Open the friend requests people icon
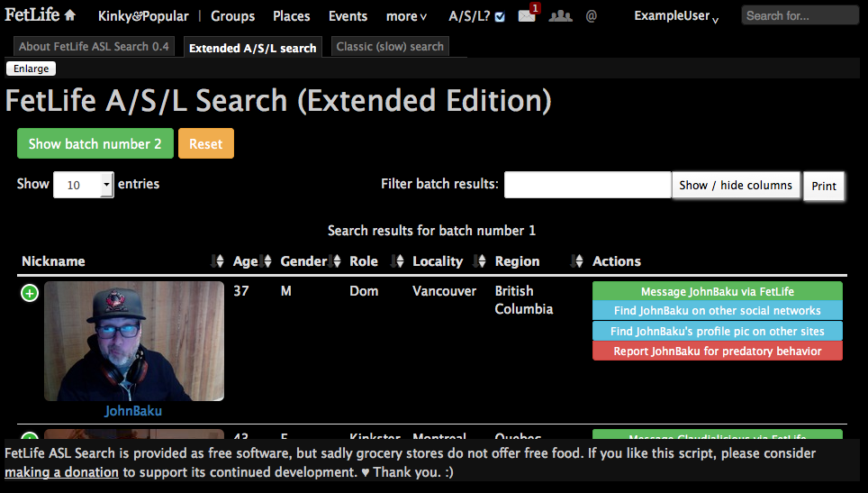The image size is (868, 493). click(x=560, y=16)
